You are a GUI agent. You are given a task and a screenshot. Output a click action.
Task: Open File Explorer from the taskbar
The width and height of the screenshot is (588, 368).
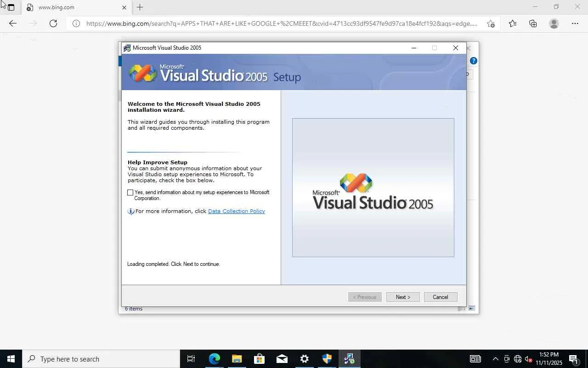[237, 359]
